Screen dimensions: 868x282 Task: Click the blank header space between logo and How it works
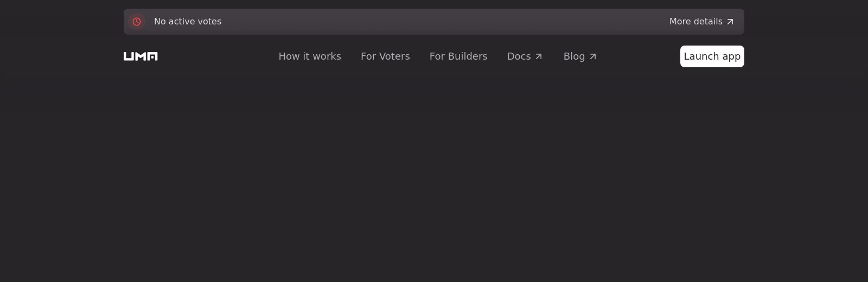217,56
